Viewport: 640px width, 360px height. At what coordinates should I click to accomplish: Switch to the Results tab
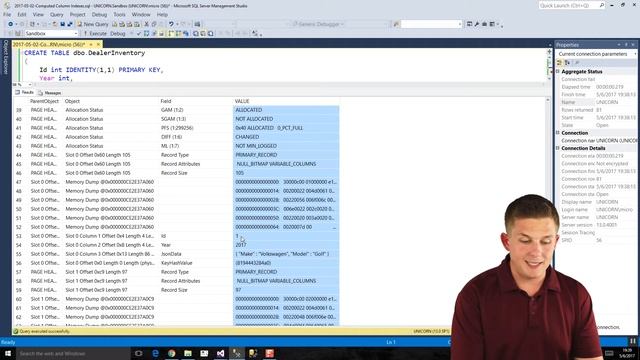[24, 93]
